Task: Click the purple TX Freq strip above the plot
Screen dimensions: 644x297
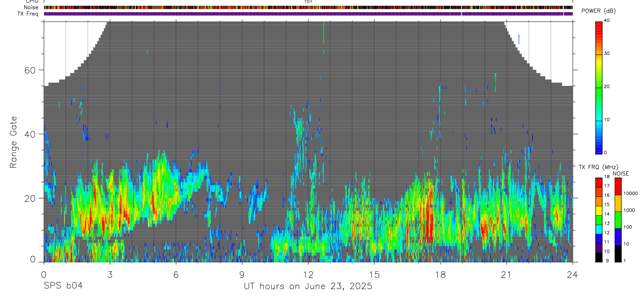Action: 308,14
